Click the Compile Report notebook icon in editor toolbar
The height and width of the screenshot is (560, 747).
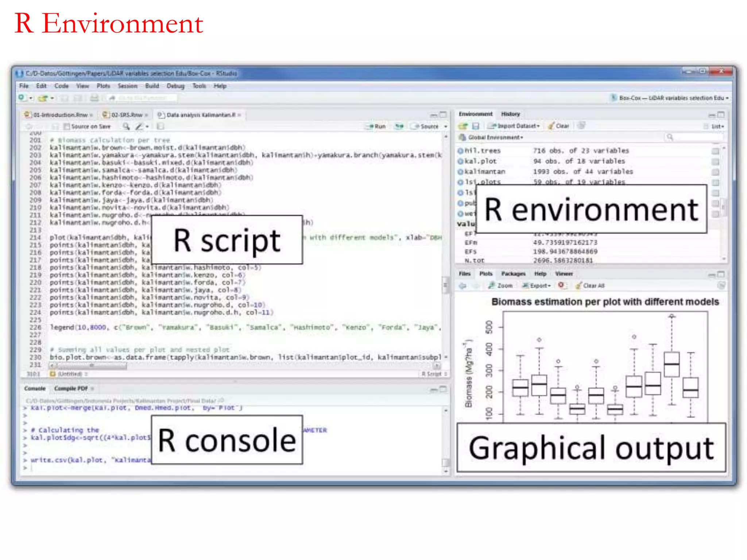pyautogui.click(x=160, y=126)
